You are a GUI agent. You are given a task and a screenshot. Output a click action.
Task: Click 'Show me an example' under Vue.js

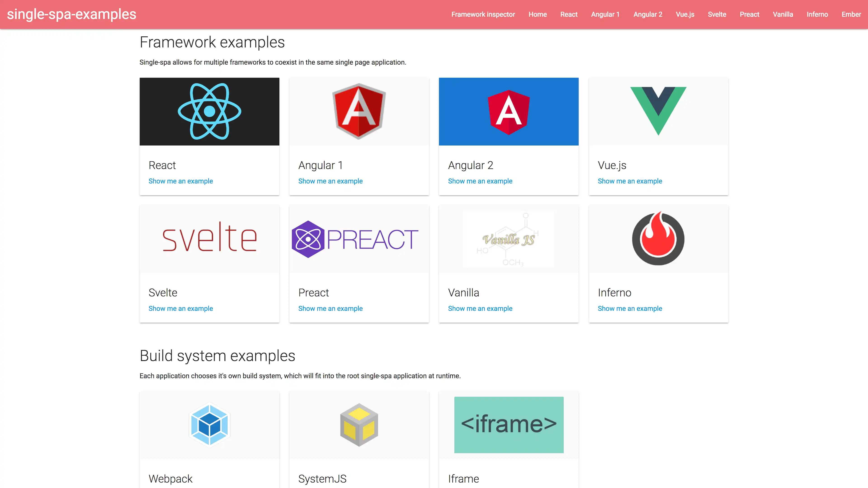[630, 181]
